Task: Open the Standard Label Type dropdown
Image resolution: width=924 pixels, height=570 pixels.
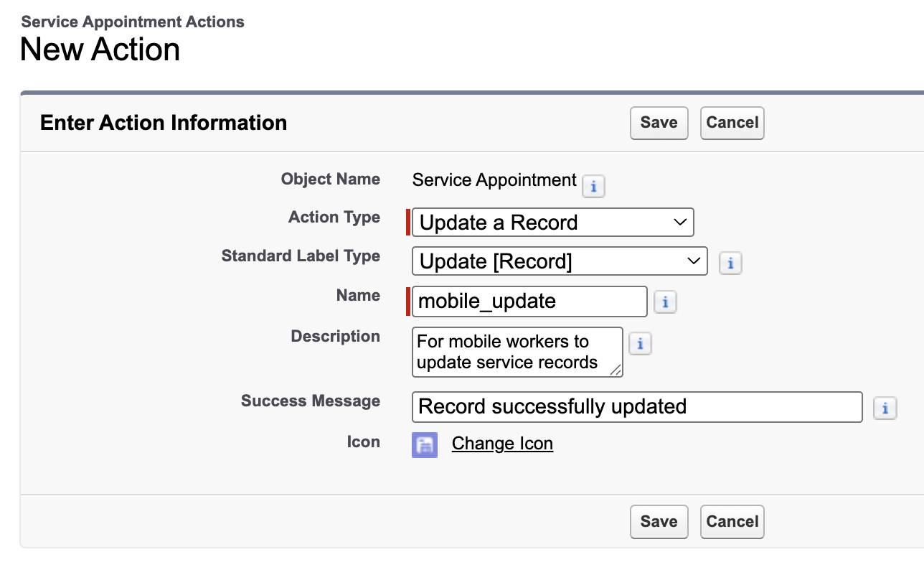Action: click(x=560, y=261)
